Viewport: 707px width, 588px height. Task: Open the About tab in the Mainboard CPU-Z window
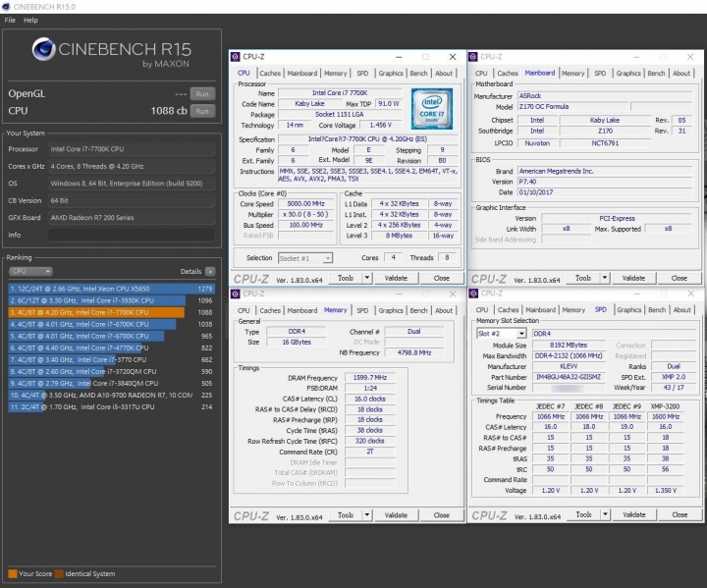pyautogui.click(x=681, y=73)
